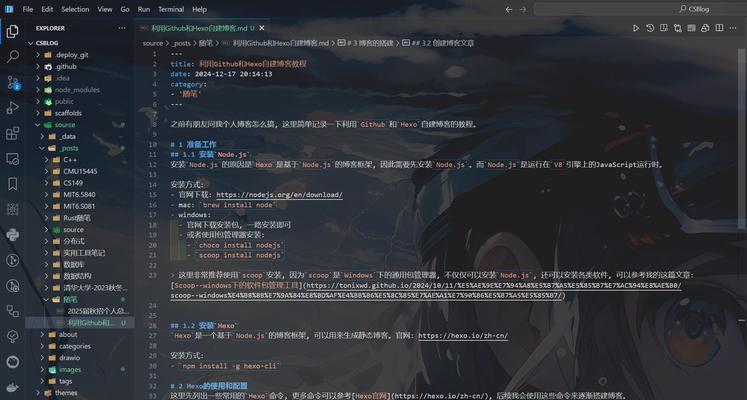Click the '## 3.2 创建博客文章' breadcrumb
Image resolution: width=747 pixels, height=400 pixels.
click(438, 43)
